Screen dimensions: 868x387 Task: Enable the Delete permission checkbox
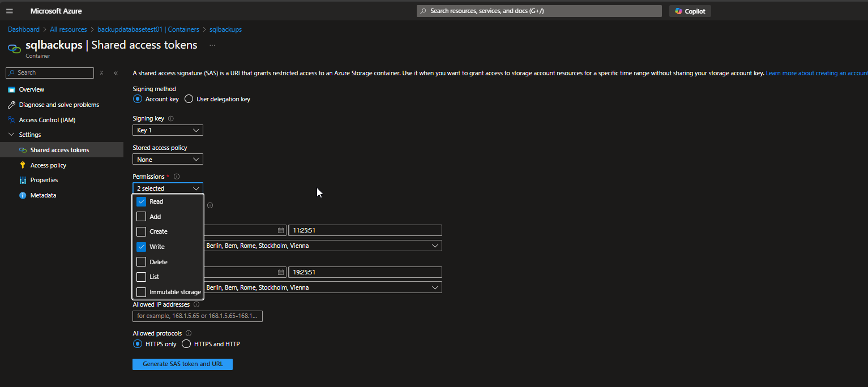click(x=142, y=262)
